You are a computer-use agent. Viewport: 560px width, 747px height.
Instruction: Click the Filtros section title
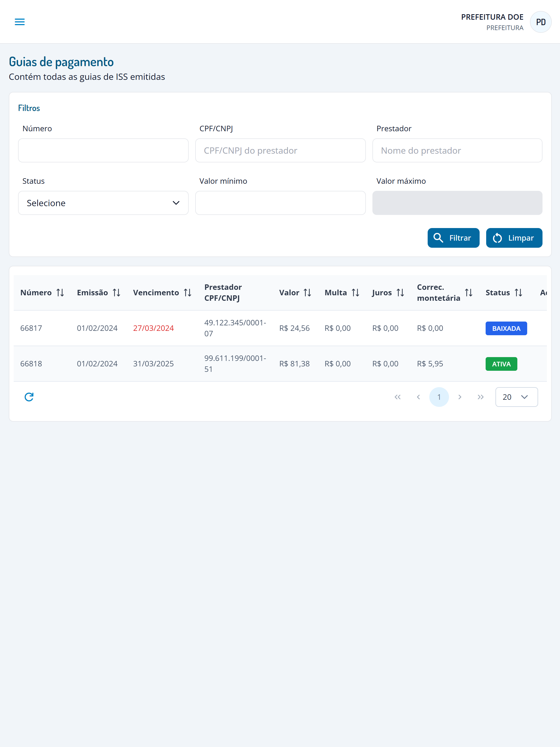coord(29,108)
